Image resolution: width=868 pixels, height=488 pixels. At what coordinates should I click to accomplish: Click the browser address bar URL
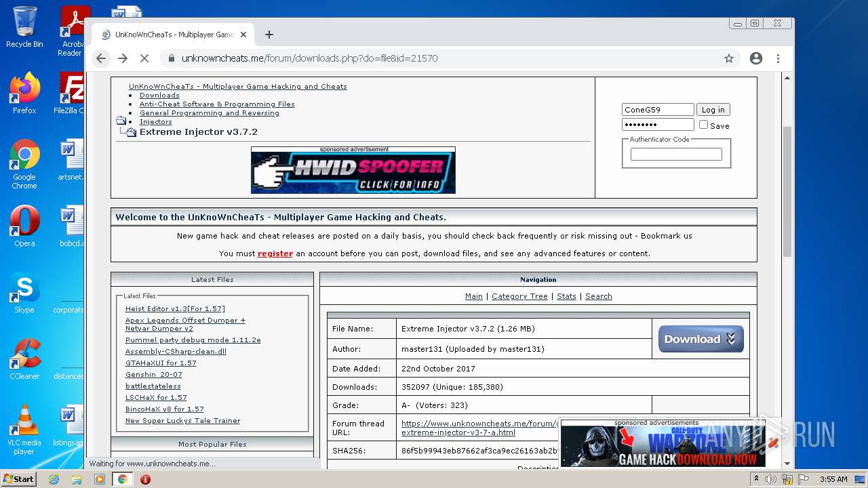tap(309, 58)
